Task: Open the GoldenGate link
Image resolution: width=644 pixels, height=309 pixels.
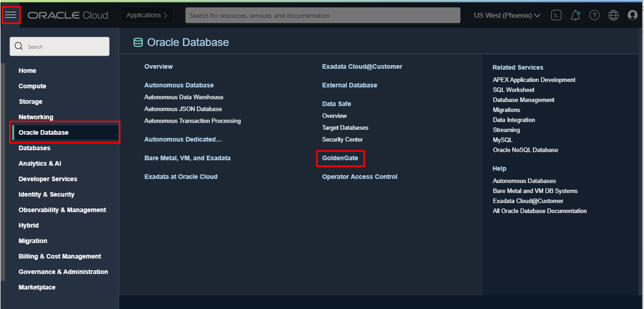Action: click(x=340, y=158)
